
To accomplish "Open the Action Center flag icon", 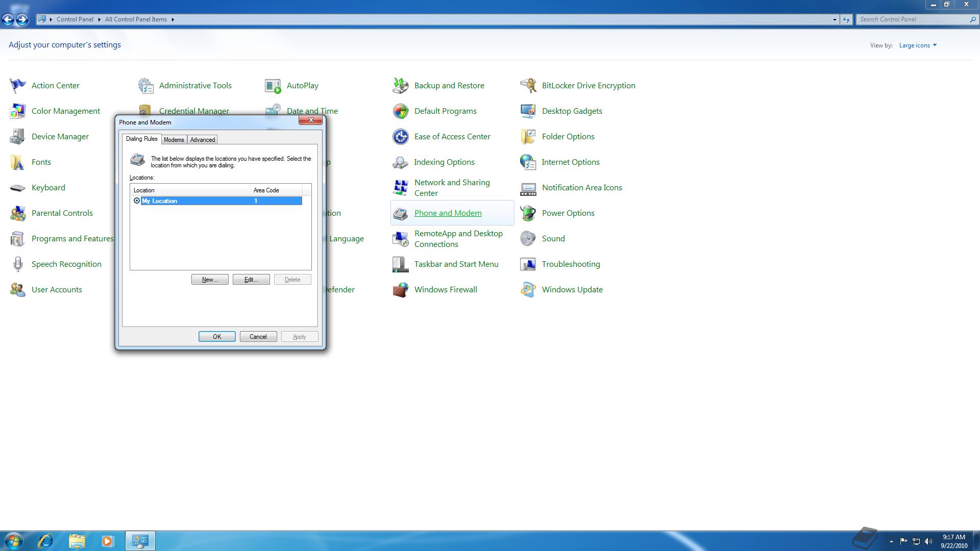I will pyautogui.click(x=18, y=85).
